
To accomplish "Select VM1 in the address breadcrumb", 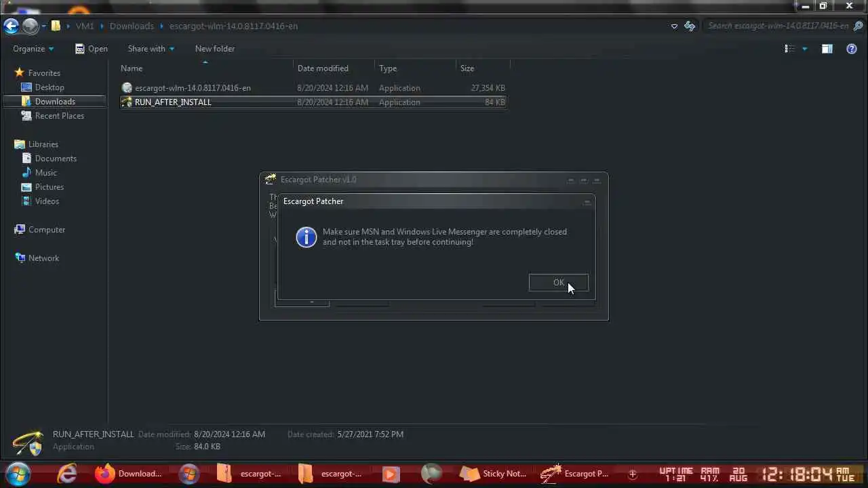I will (x=85, y=26).
